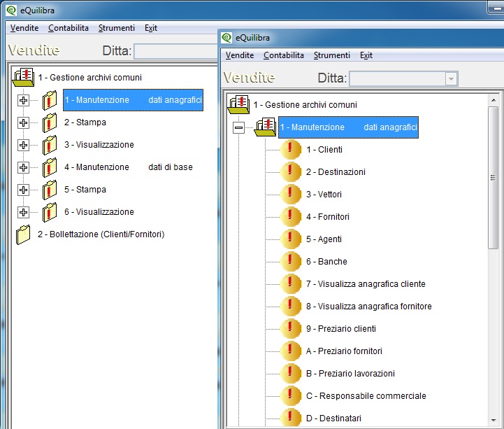
Task: Click folder icon beside 5 - Stampa
Action: point(50,190)
